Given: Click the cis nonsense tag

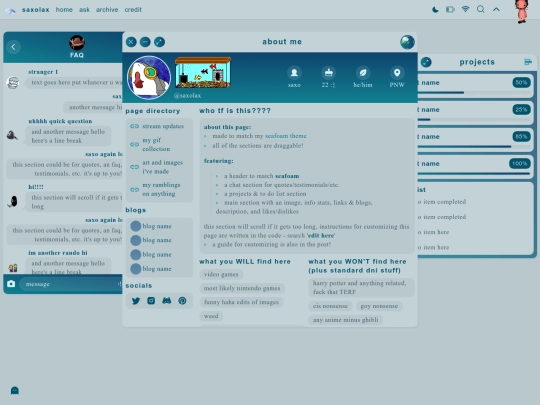Looking at the screenshot, I should (330, 306).
